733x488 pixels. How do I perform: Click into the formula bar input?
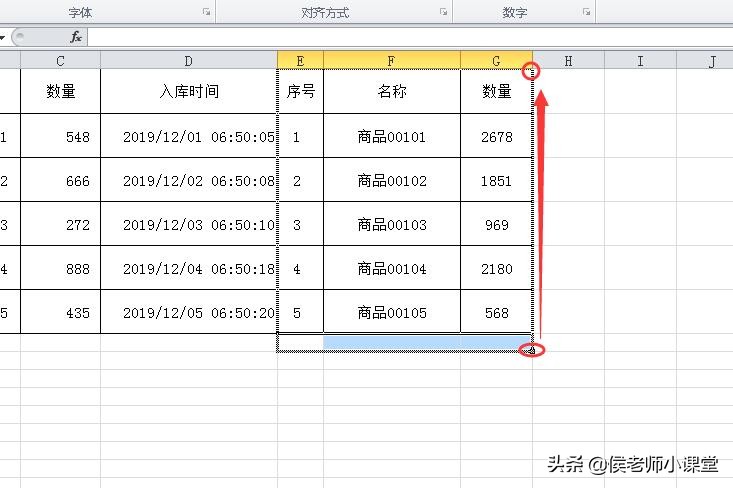tap(410, 37)
